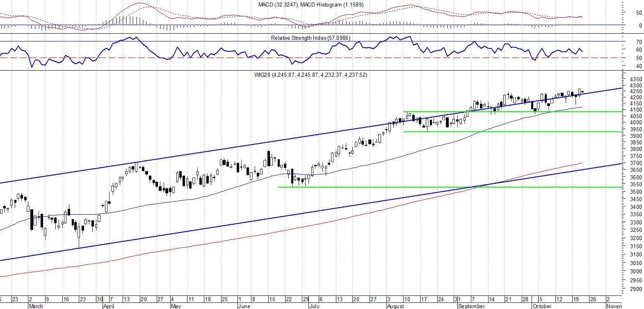This screenshot has width=644, height=309.
Task: Click the 2900 price axis label
Action: pyautogui.click(x=636, y=289)
